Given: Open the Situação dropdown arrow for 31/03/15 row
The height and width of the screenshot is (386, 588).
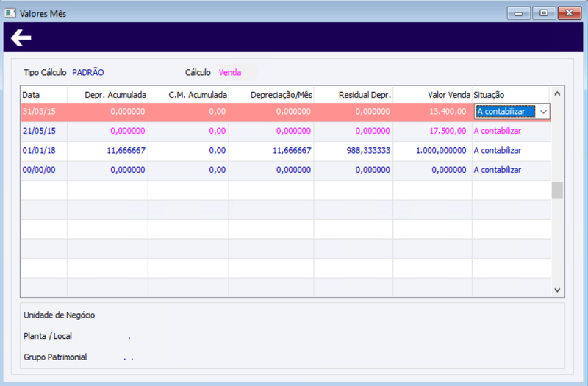Looking at the screenshot, I should (x=543, y=112).
